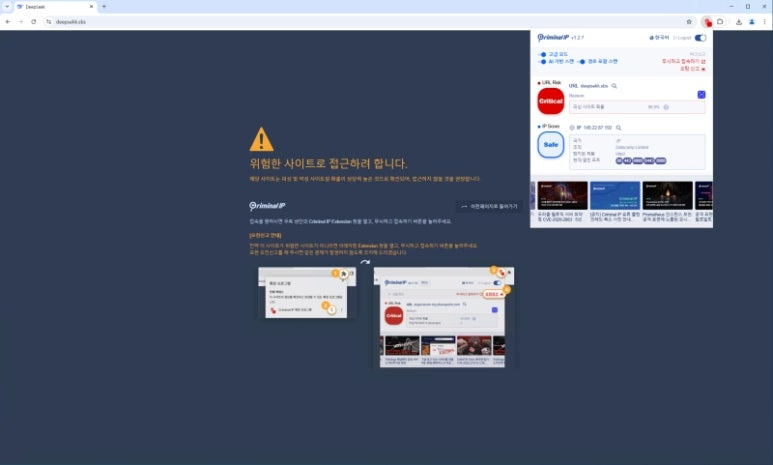Viewport: 773px width, 465px height.
Task: Click the orange false-positive guide heading
Action: click(x=265, y=236)
